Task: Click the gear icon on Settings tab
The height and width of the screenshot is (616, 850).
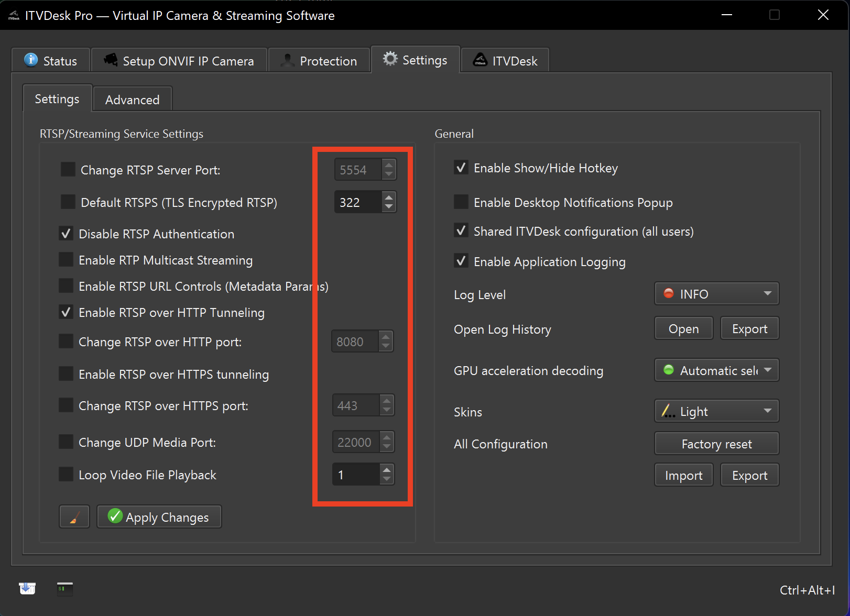Action: click(x=390, y=59)
